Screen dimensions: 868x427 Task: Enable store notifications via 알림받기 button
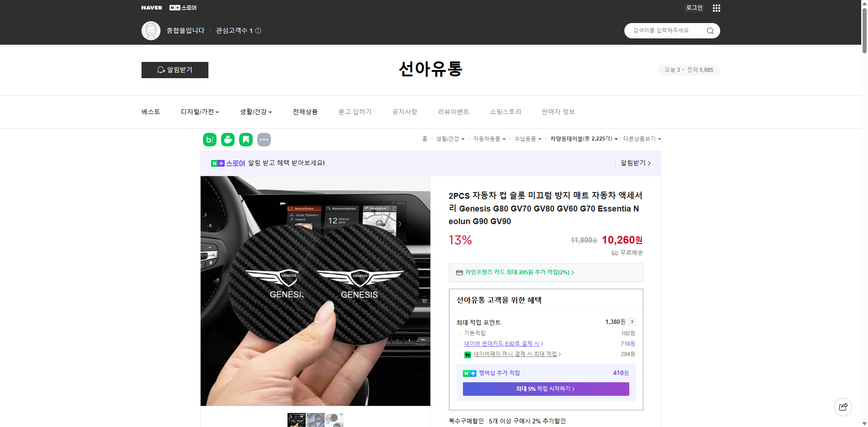(175, 70)
